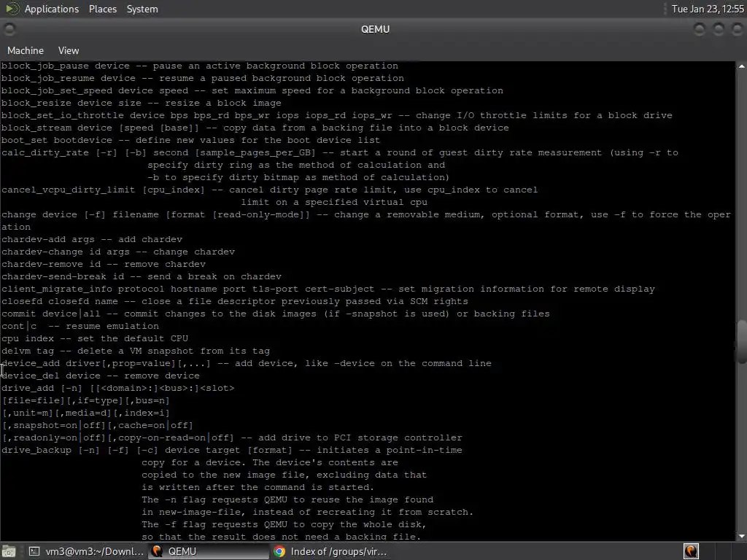Image resolution: width=747 pixels, height=560 pixels.
Task: Click the 'block_job_set_speed device speed' line
Action: pyautogui.click(x=252, y=90)
